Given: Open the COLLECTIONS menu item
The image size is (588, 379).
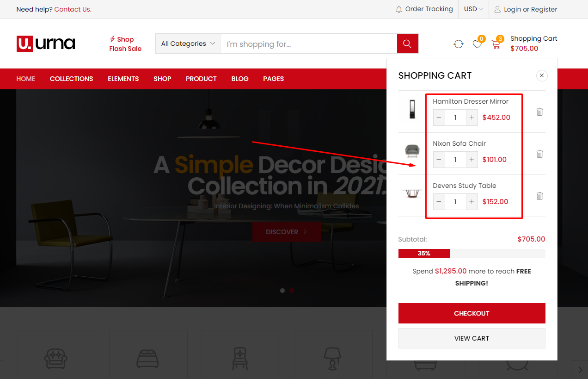Looking at the screenshot, I should point(72,79).
